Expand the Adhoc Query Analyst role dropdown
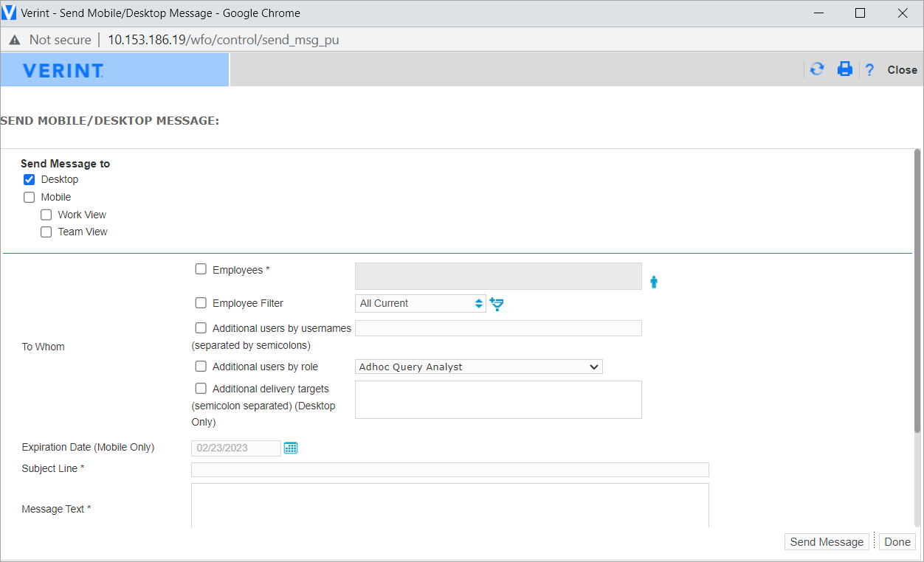Image resolution: width=924 pixels, height=562 pixels. (478, 367)
